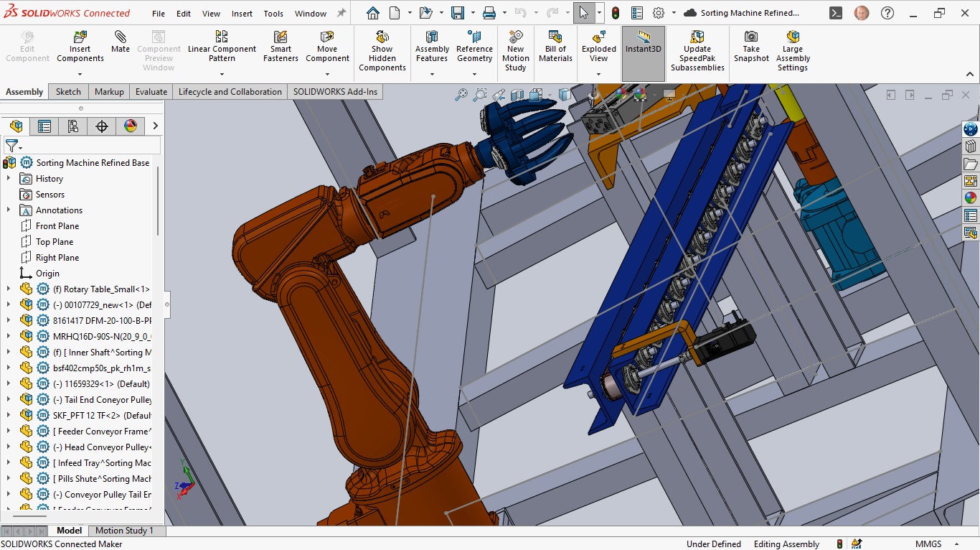Expand the Infeed Tray component node
This screenshot has height=550, width=980.
click(x=9, y=463)
